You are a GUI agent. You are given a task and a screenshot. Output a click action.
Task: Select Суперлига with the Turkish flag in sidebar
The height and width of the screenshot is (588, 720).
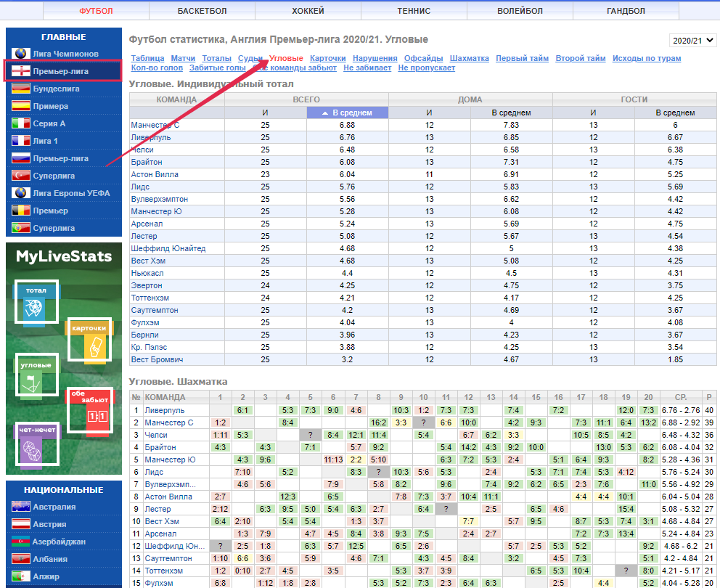(54, 176)
